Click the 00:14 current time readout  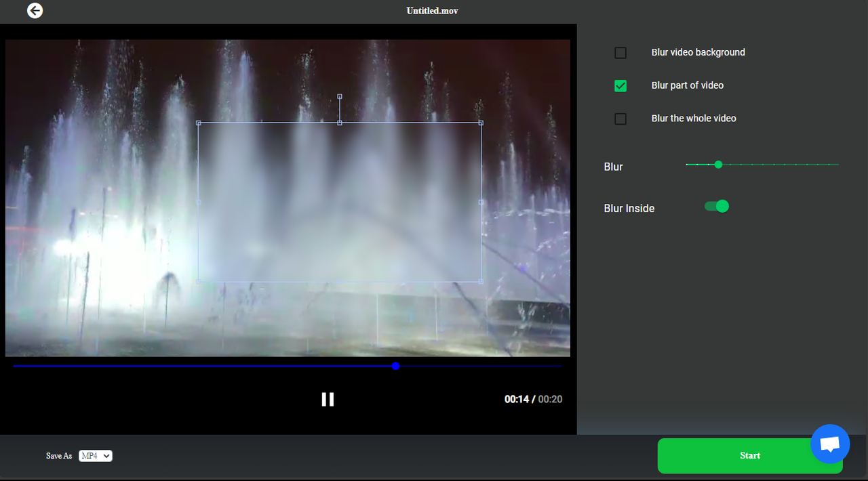coord(516,399)
